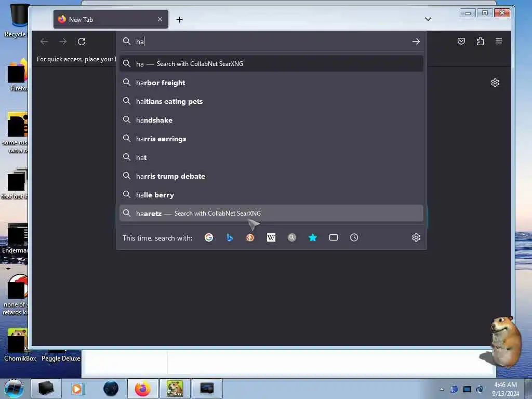The height and width of the screenshot is (399, 532).
Task: Select the 'harris trump debate' suggestion
Action: pos(271,176)
